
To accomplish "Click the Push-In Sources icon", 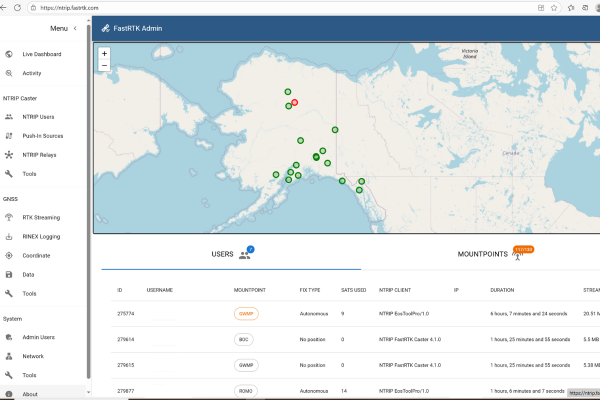I will 9,136.
